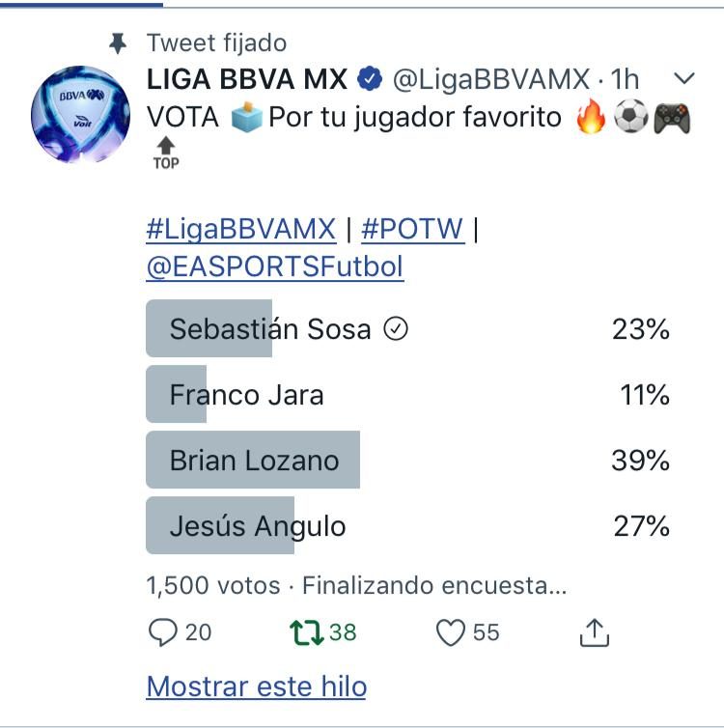Select the Brian Lozano poll option
This screenshot has height=728, width=724.
point(408,460)
